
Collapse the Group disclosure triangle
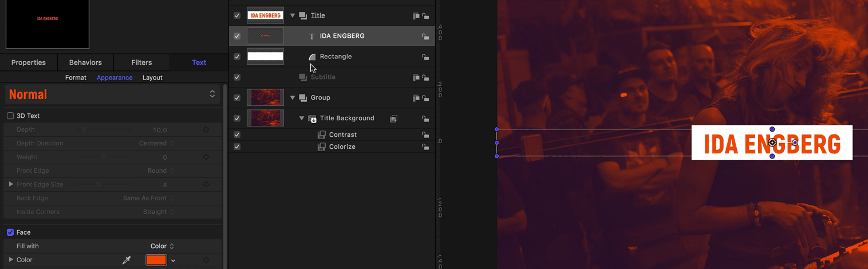(x=293, y=98)
